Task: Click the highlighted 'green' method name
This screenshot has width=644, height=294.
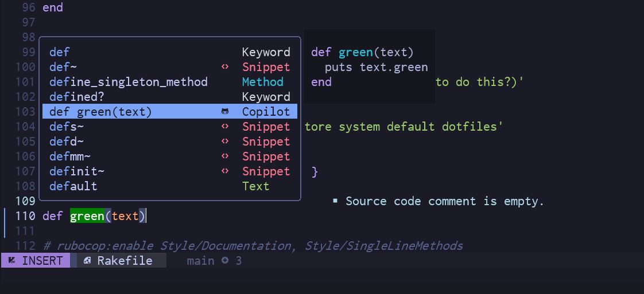Action: tap(87, 216)
